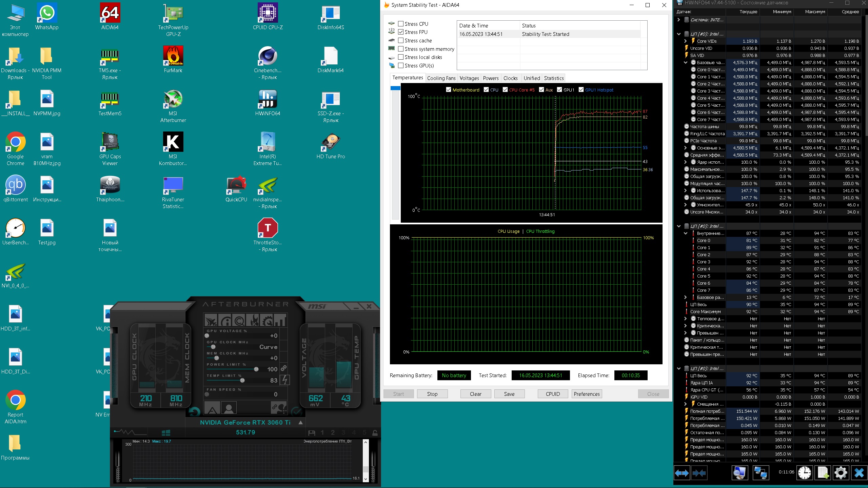Reset Afterburner settings with circular arrow
868x488 pixels.
pos(194,412)
